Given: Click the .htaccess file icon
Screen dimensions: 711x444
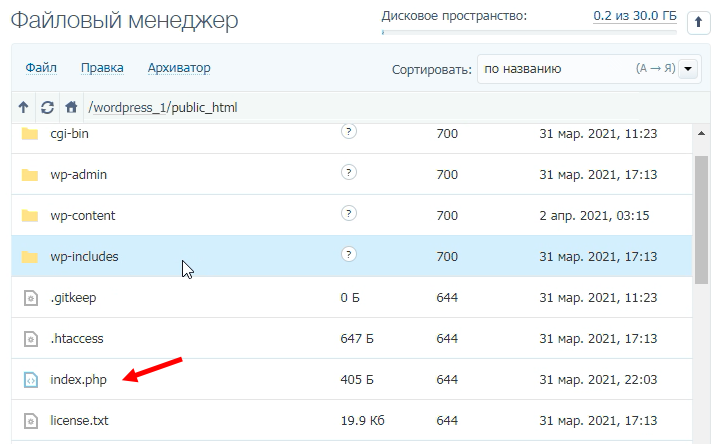Looking at the screenshot, I should 30,339.
